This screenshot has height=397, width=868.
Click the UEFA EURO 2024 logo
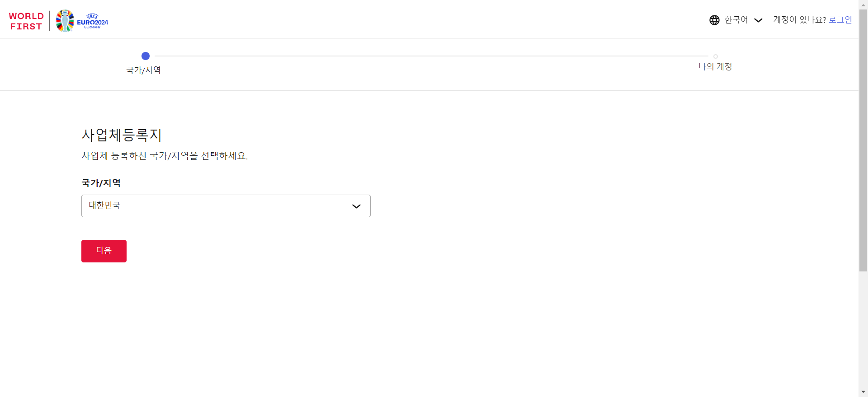pyautogui.click(x=82, y=21)
